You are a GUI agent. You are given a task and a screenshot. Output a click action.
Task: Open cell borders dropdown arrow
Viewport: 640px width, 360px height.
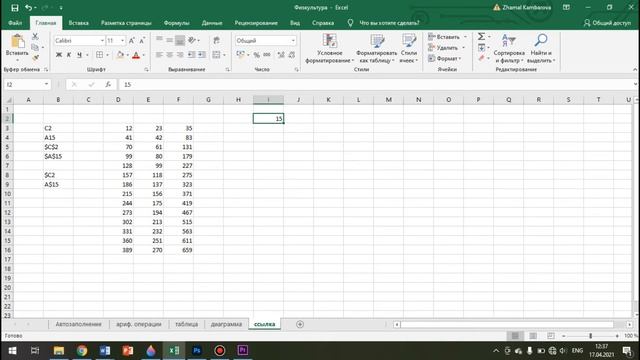(x=107, y=55)
